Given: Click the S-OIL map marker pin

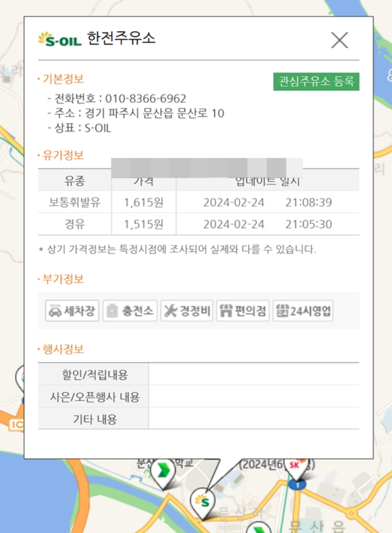Looking at the screenshot, I should pos(203,503).
